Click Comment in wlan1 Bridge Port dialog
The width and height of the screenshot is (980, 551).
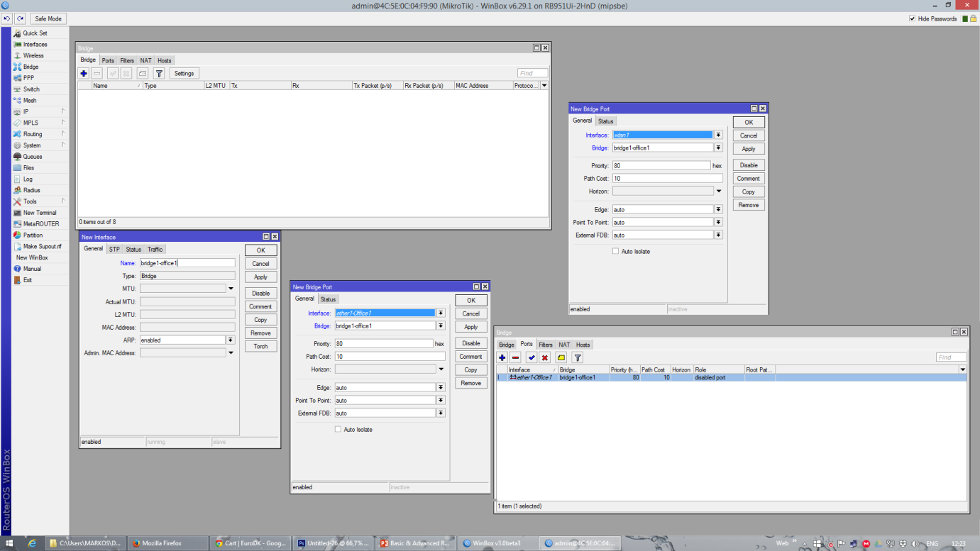749,179
